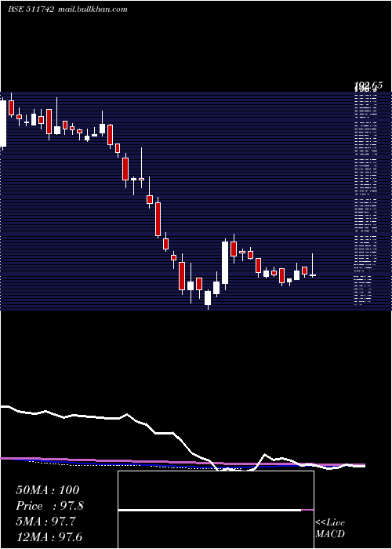Click the tall white candle near the chart middle
392x549 pixels.
[225, 263]
